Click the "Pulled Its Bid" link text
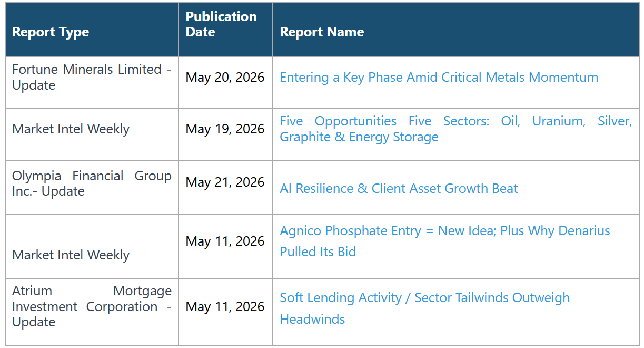644x348 pixels. [x=318, y=252]
